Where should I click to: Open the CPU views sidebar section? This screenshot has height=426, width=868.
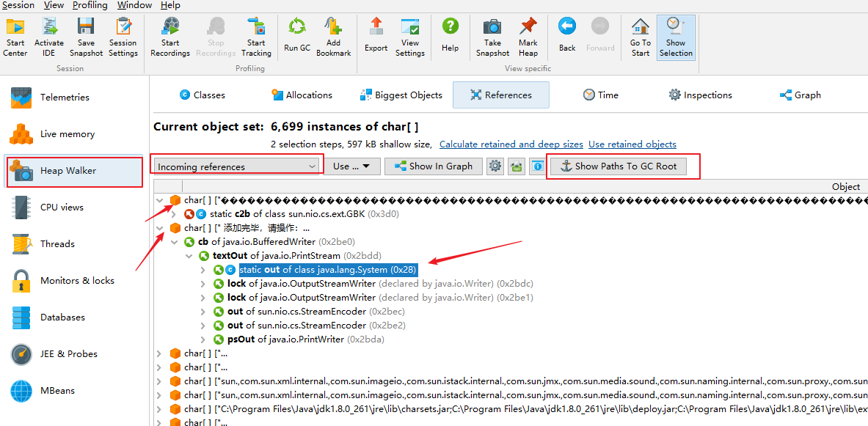coord(73,208)
